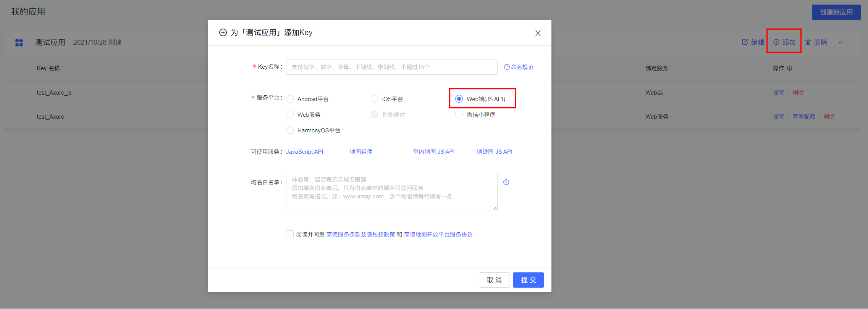Click the plus circle icon in dialog title
The image size is (868, 309).
click(x=223, y=32)
